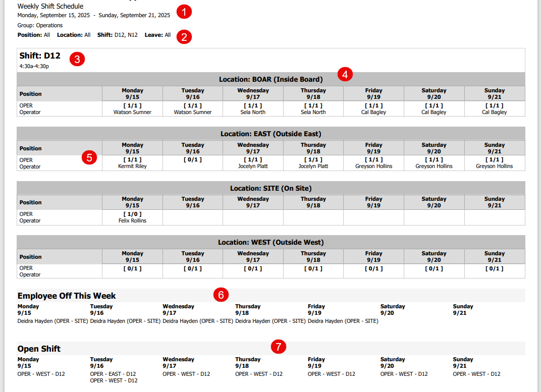The image size is (541, 392).
Task: Click the "Tuesday 9/16" header in SITE table
Action: [193, 202]
